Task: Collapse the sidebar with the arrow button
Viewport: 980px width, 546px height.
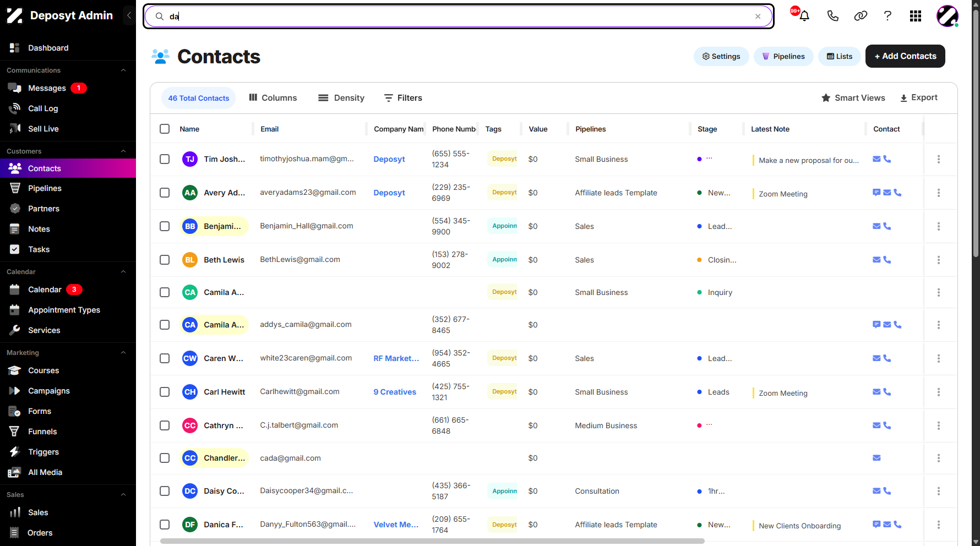Action: [x=129, y=15]
